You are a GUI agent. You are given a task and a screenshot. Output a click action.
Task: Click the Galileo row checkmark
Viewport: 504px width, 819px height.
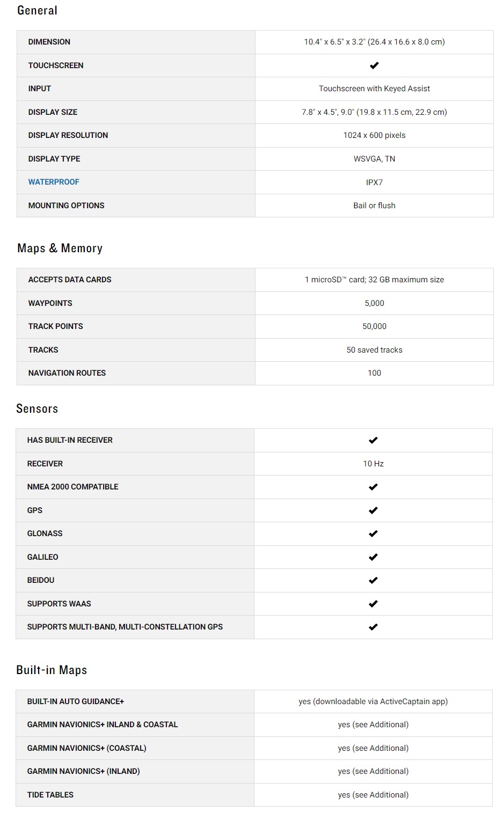point(373,557)
